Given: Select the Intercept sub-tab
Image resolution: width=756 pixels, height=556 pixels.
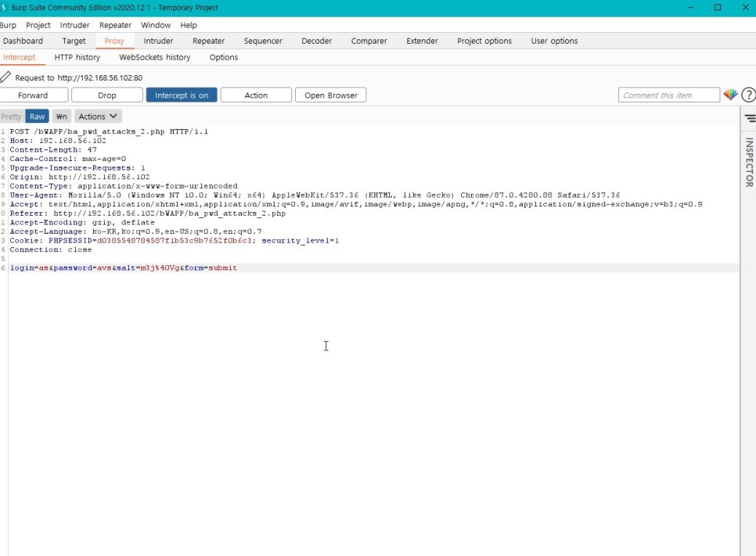Looking at the screenshot, I should pos(20,57).
